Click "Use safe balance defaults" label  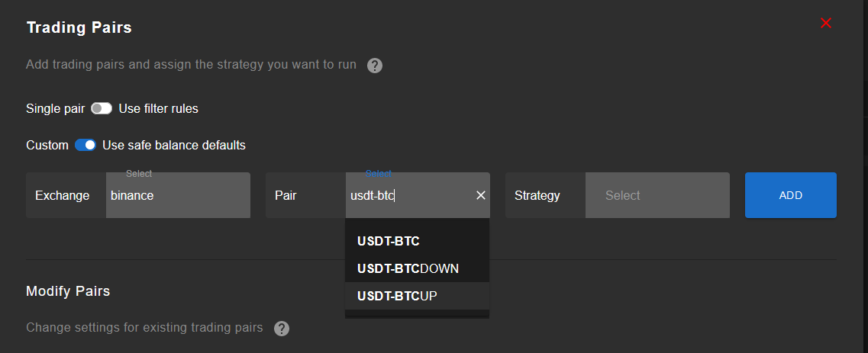(174, 146)
